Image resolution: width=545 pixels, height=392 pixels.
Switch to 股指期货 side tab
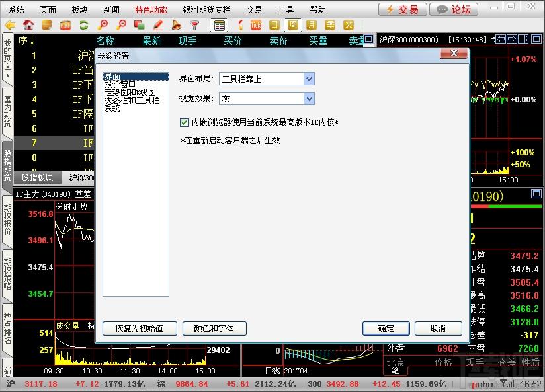[x=7, y=166]
